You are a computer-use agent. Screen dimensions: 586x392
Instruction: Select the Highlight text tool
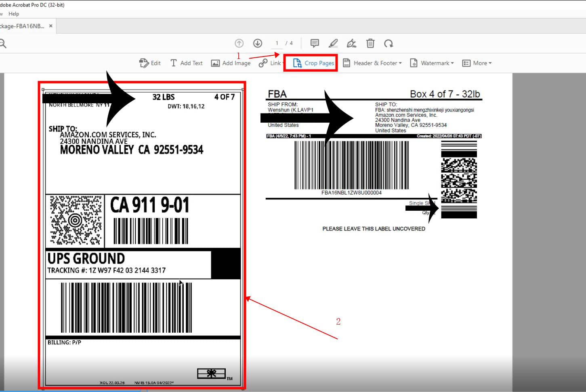[333, 43]
